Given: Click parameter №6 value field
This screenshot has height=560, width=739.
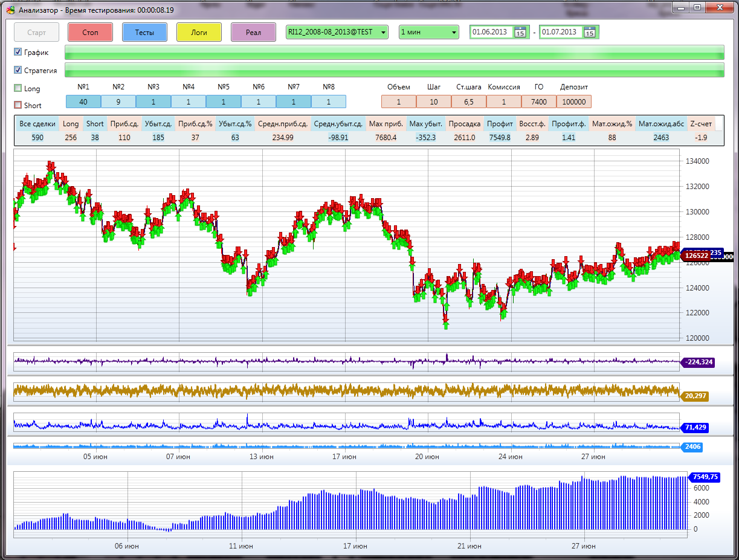Looking at the screenshot, I should [x=259, y=101].
